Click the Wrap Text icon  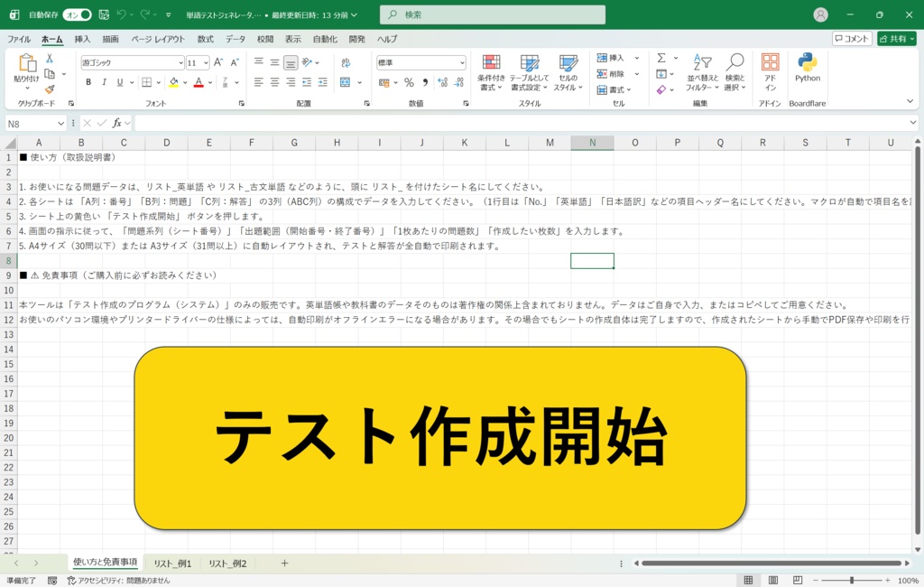point(346,62)
